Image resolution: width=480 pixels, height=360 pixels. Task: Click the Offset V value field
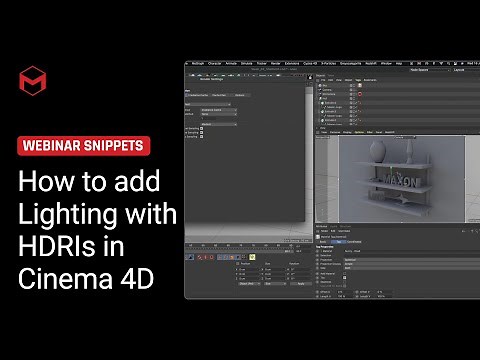384,292
